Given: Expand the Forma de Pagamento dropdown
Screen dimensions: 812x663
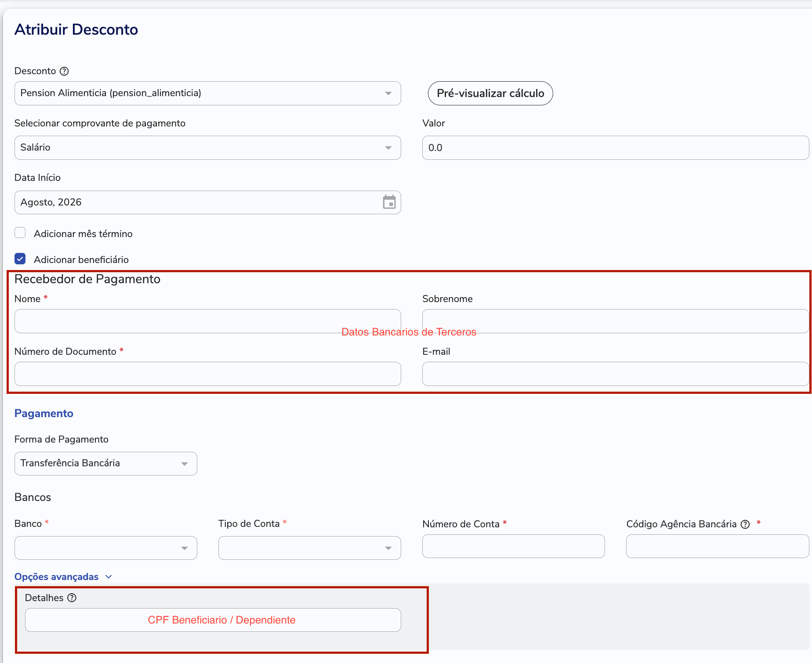Looking at the screenshot, I should pyautogui.click(x=106, y=464).
